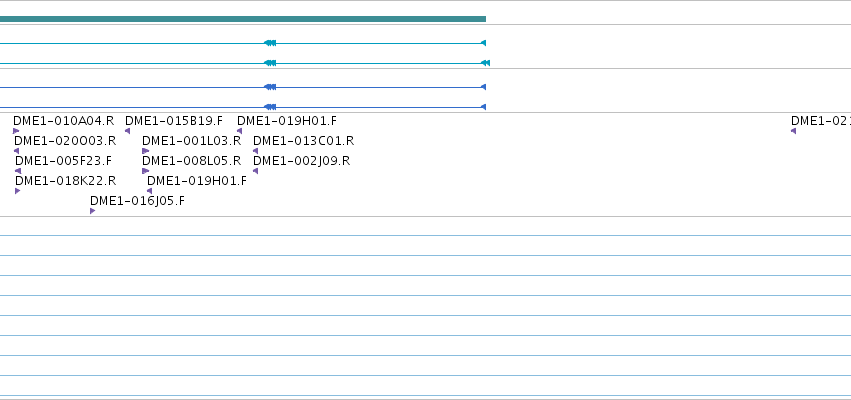Select the DME1-005F23.F feature label
Viewport: 851px width, 400px height.
point(63,161)
